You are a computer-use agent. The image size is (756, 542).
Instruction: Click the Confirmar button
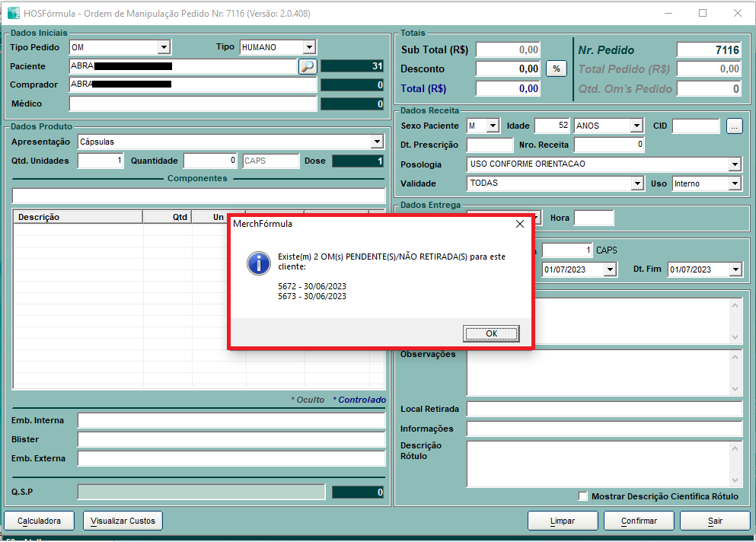click(639, 521)
